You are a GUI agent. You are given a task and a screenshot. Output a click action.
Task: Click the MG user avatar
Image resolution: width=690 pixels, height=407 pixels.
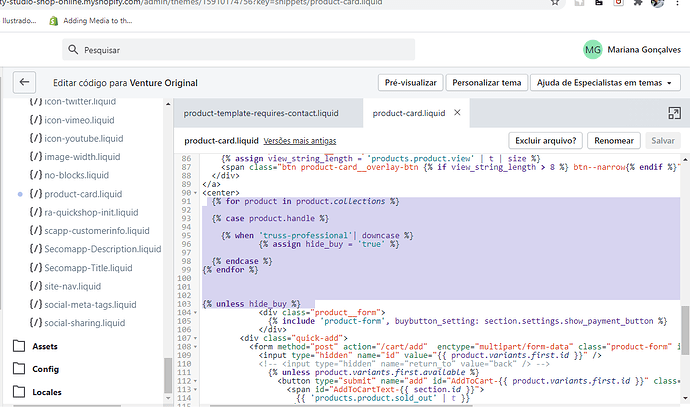point(593,49)
